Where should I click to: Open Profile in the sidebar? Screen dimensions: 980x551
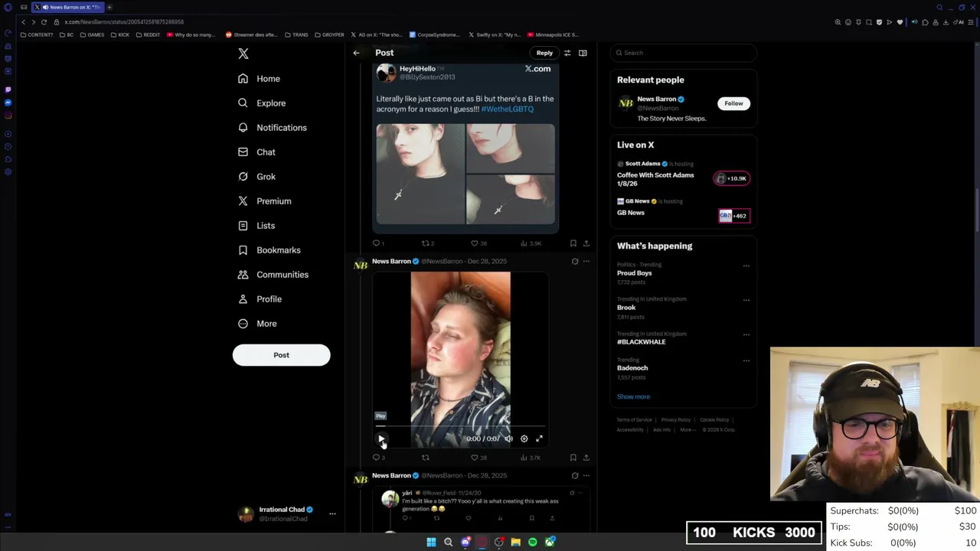click(x=260, y=299)
